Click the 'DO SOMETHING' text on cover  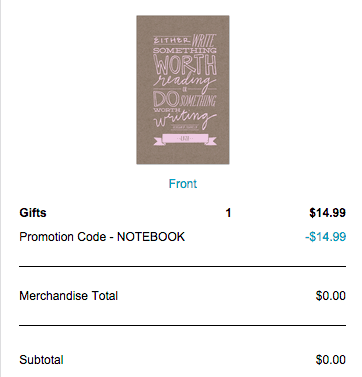click(185, 100)
